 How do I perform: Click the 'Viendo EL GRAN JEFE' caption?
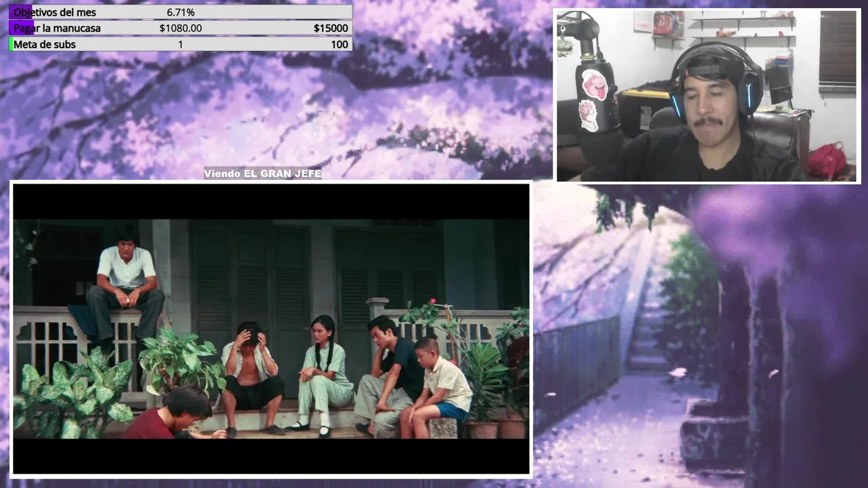pyautogui.click(x=262, y=174)
